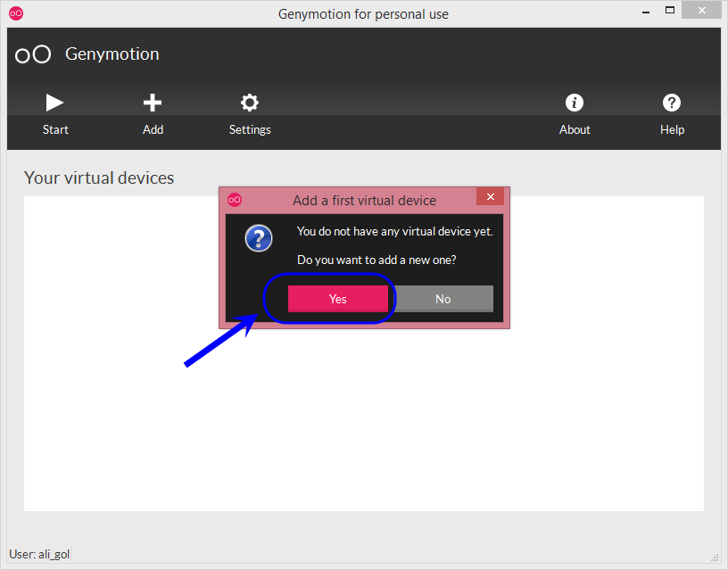
Task: Close the Genymotion main window
Action: (x=701, y=10)
